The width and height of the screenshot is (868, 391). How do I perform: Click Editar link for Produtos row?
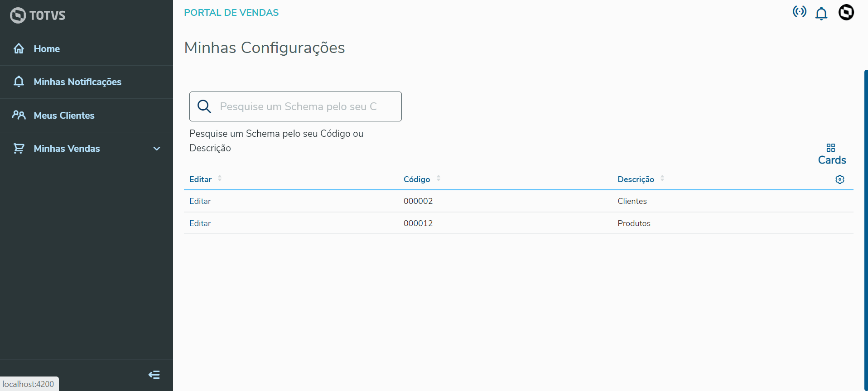[x=200, y=223]
